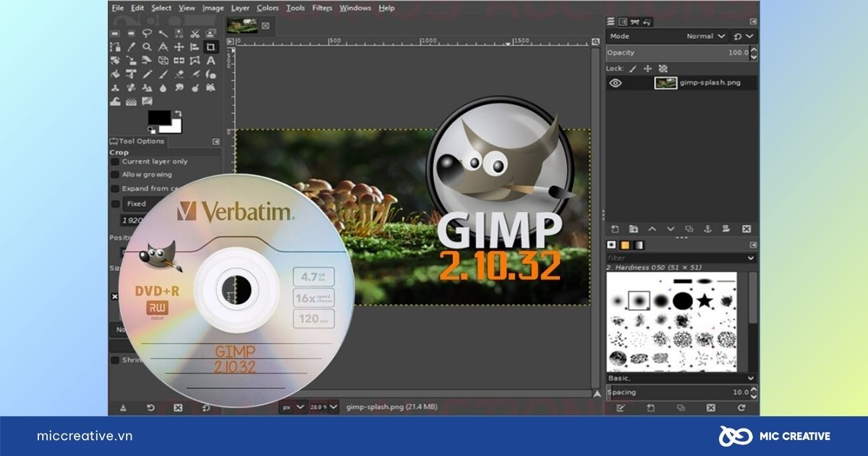This screenshot has height=456, width=868.
Task: Toggle visibility of gimp-splash.png layer
Action: (616, 83)
